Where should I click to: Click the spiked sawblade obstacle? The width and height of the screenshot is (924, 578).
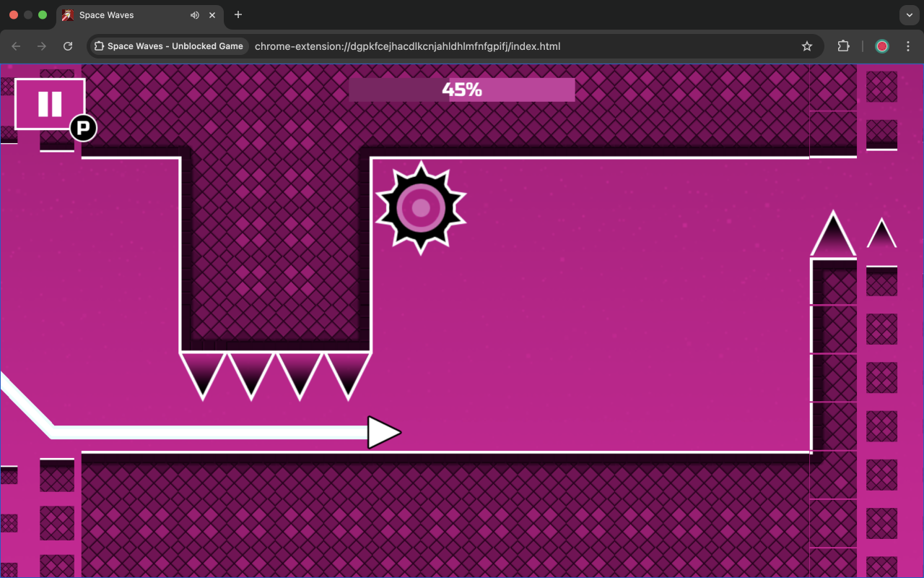point(421,208)
